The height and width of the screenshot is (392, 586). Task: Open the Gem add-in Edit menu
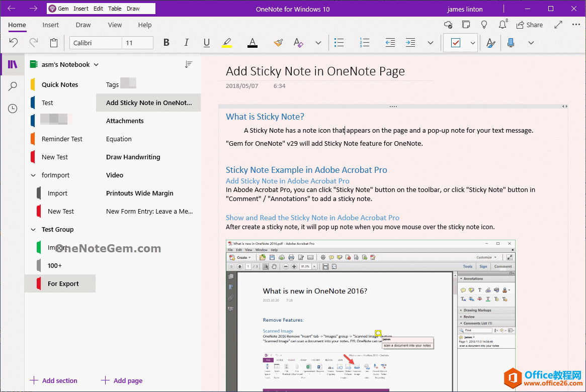click(98, 9)
